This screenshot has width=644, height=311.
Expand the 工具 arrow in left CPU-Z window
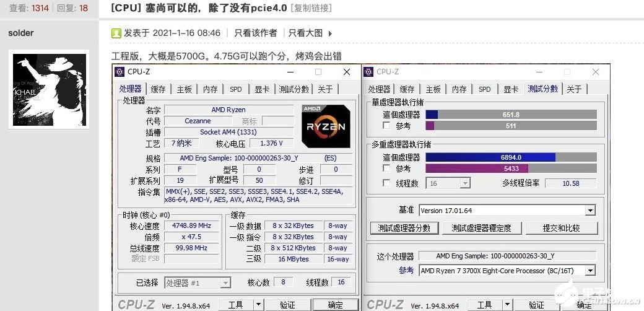[258, 305]
